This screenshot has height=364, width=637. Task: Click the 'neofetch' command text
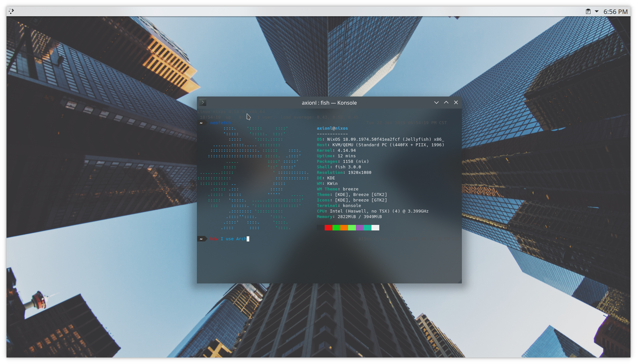coord(220,123)
